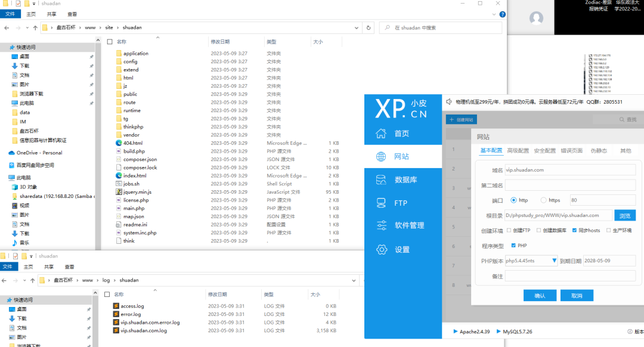Viewport: 644px width, 347px height.
Task: Open recent locations dropdown in bottom Explorer
Action: pos(24,280)
